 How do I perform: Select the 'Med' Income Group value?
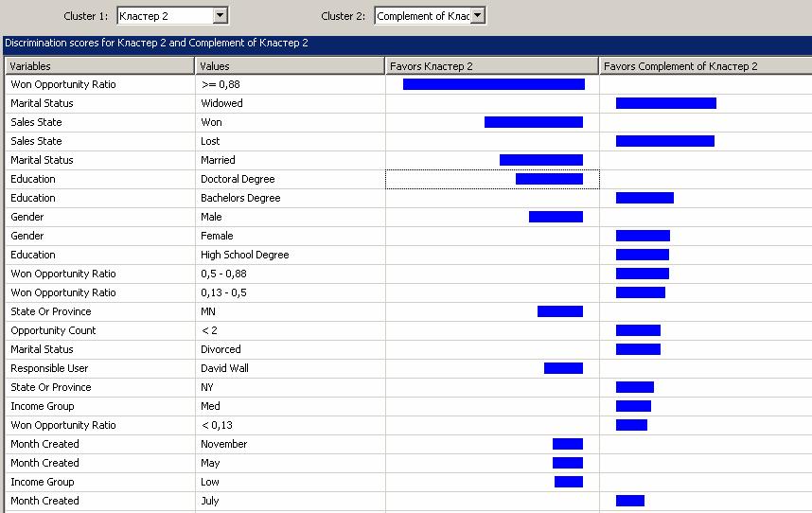[x=291, y=406]
